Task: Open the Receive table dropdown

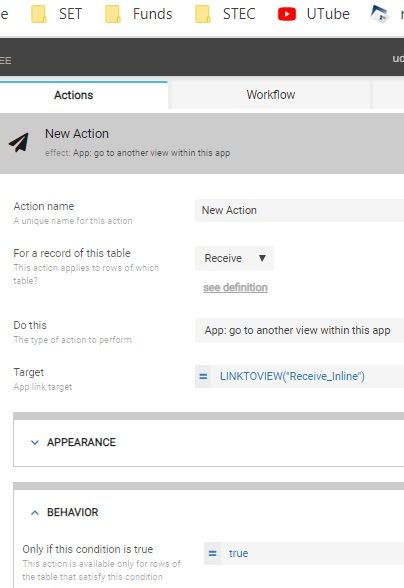Action: 234,258
